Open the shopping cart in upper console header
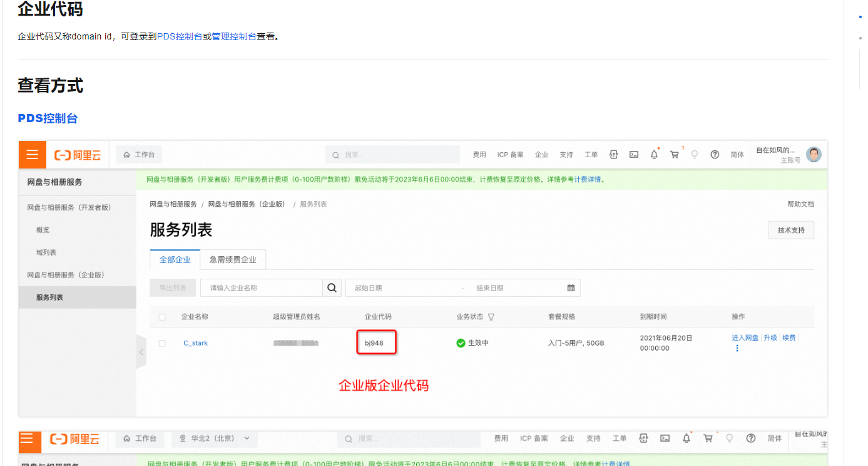This screenshot has height=466, width=868. [x=675, y=155]
